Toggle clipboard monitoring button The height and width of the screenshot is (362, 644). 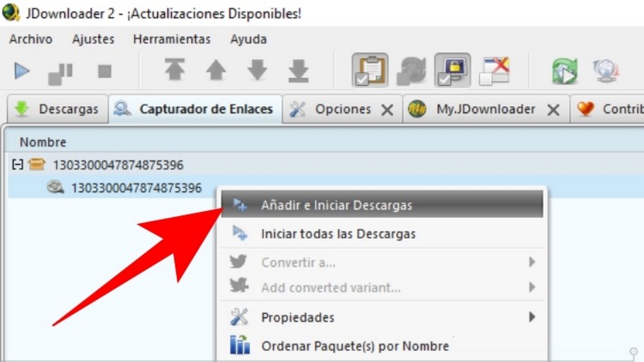click(370, 70)
